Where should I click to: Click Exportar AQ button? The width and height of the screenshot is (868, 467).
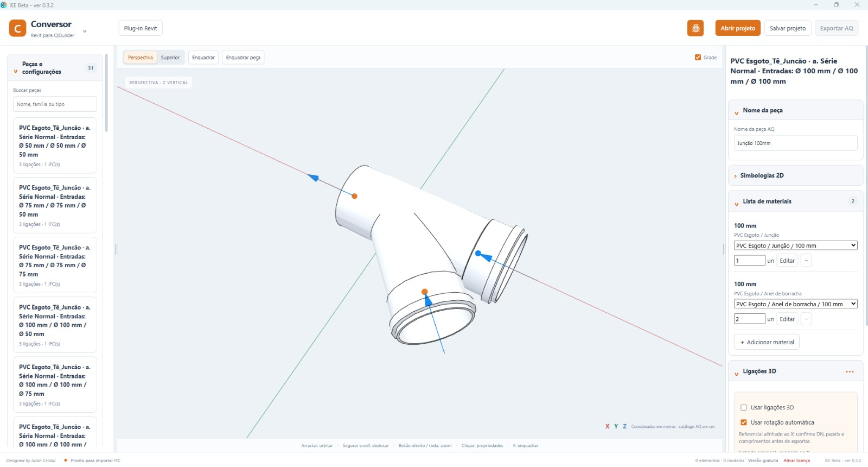(837, 28)
